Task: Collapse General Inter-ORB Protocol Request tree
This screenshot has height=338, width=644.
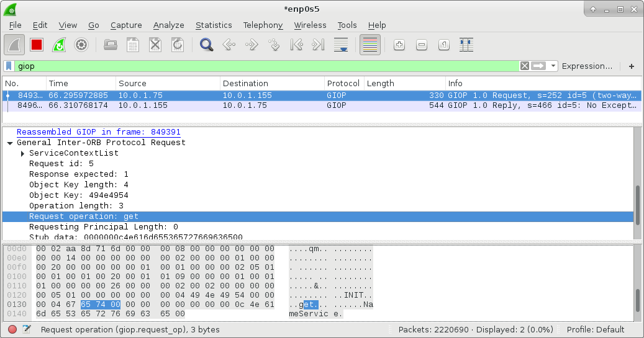Action: pos(10,143)
